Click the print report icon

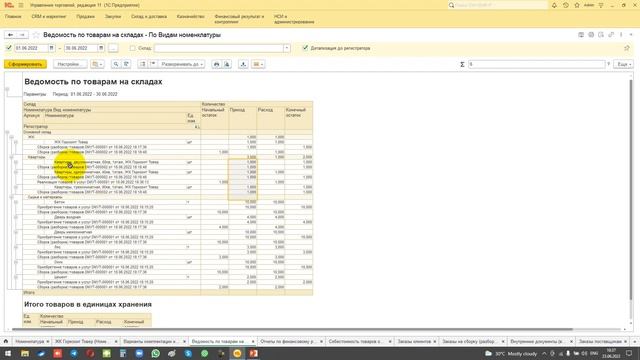[216, 64]
